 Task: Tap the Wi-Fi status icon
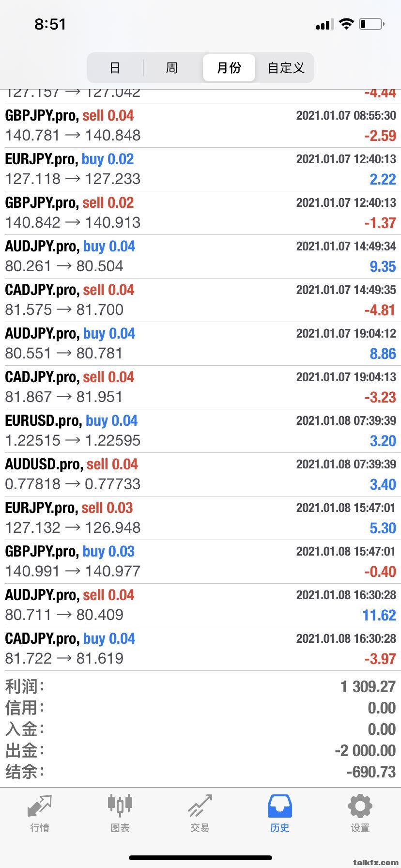tap(346, 24)
